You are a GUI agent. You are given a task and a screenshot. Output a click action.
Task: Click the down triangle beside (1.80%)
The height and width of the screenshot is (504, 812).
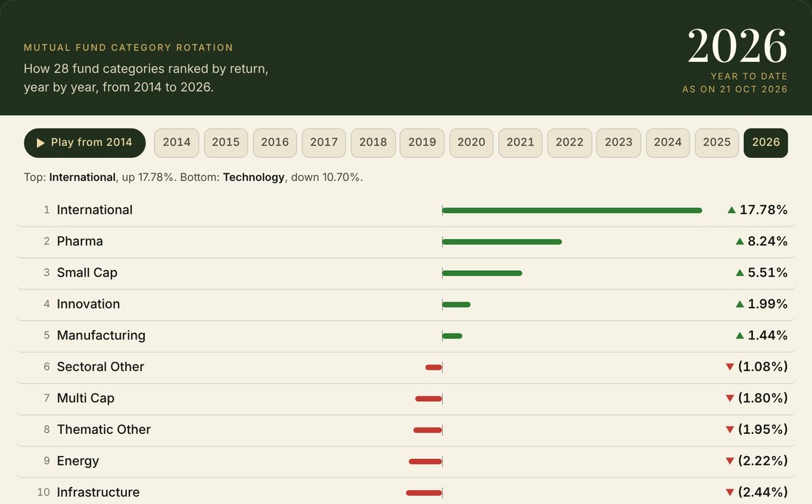click(x=730, y=398)
